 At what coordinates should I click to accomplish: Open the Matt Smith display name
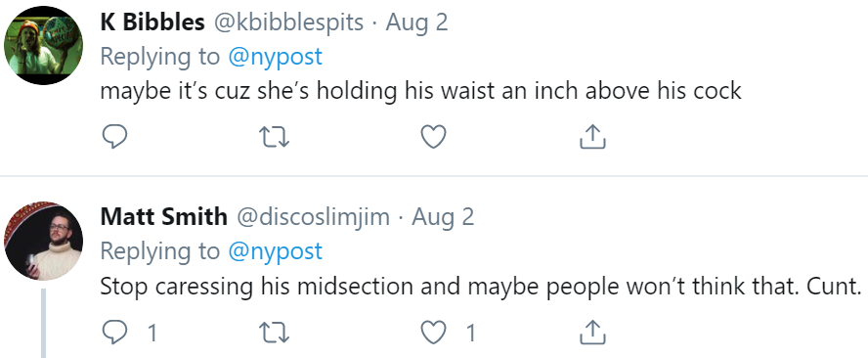pos(164,216)
